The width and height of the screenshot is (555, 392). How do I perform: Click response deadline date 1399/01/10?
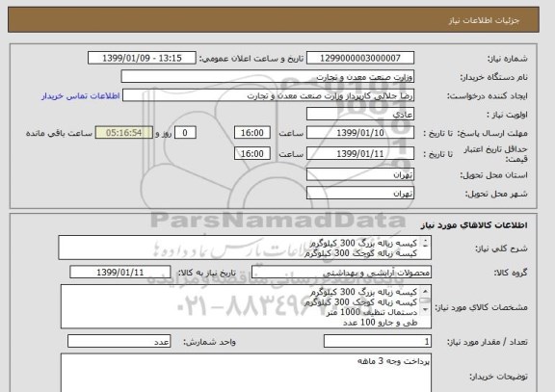[x=360, y=133]
